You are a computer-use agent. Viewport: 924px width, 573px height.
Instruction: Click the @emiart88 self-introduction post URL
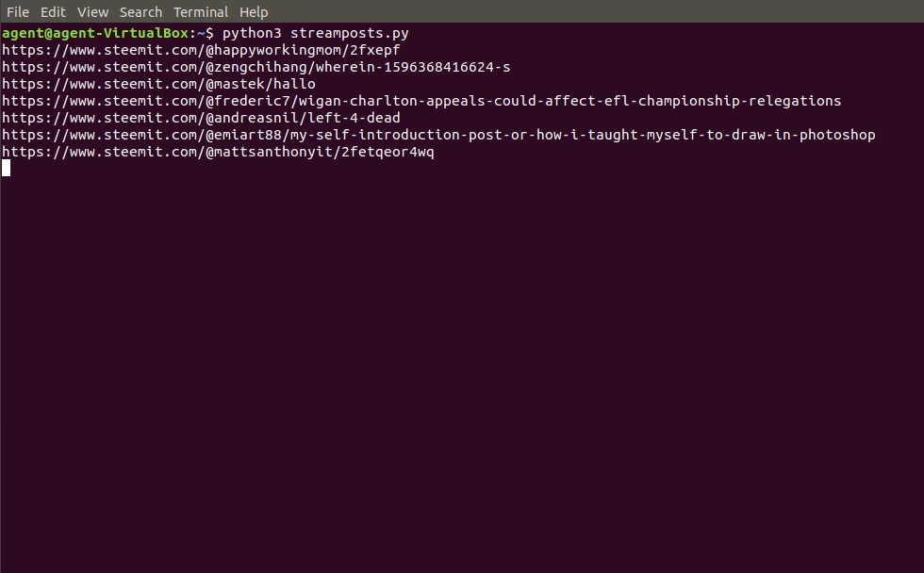pos(438,135)
